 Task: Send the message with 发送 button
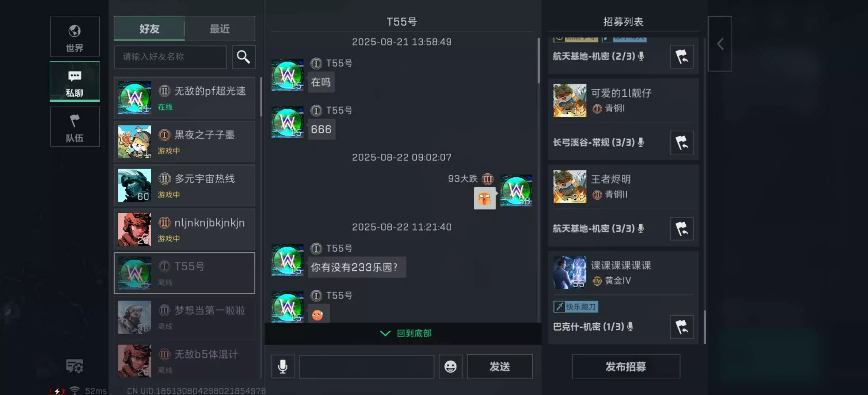(500, 366)
